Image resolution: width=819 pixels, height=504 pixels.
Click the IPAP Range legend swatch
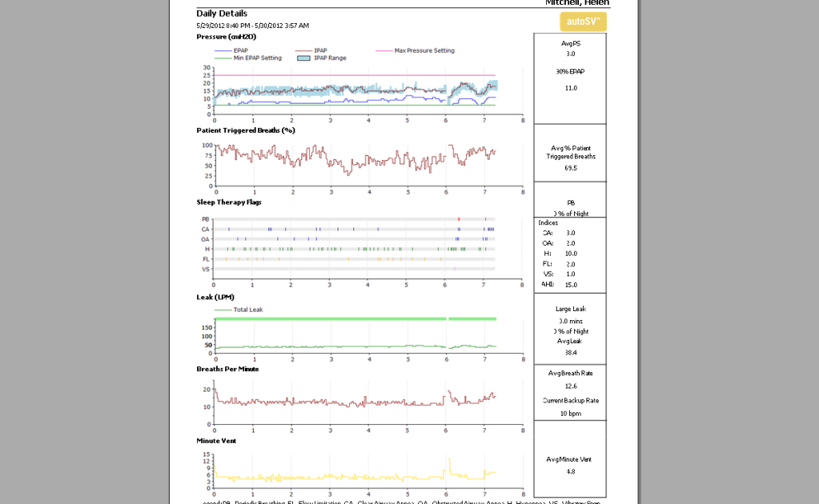coord(303,58)
